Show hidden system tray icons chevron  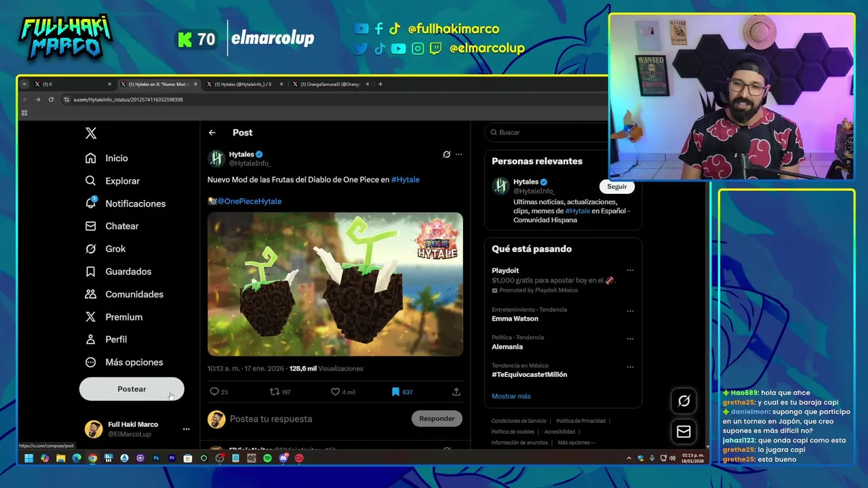point(629,458)
